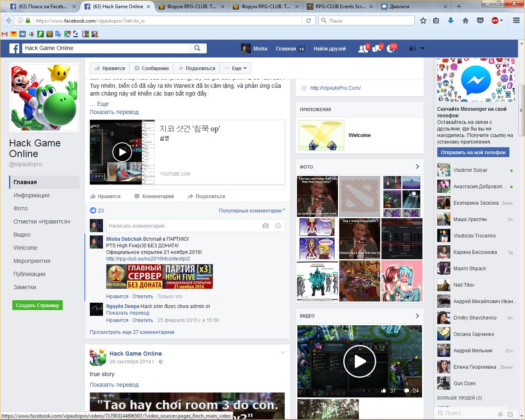
Task: Open emoji picker in comment field
Action: [278, 226]
